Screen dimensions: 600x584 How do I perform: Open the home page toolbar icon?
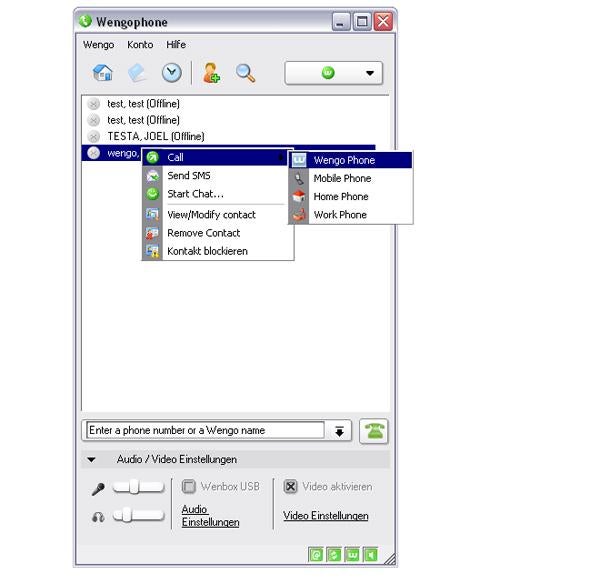pyautogui.click(x=103, y=72)
